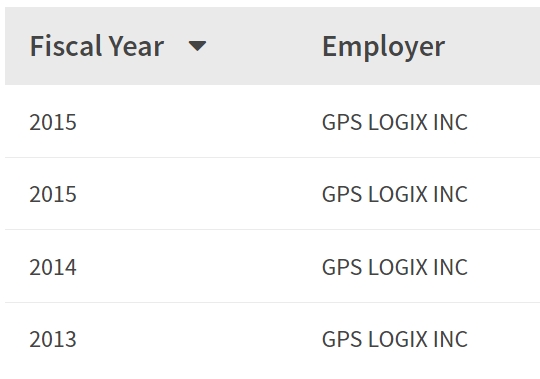Click the divider between 2014 and 2013 rows
The image size is (540, 379).
272,302
